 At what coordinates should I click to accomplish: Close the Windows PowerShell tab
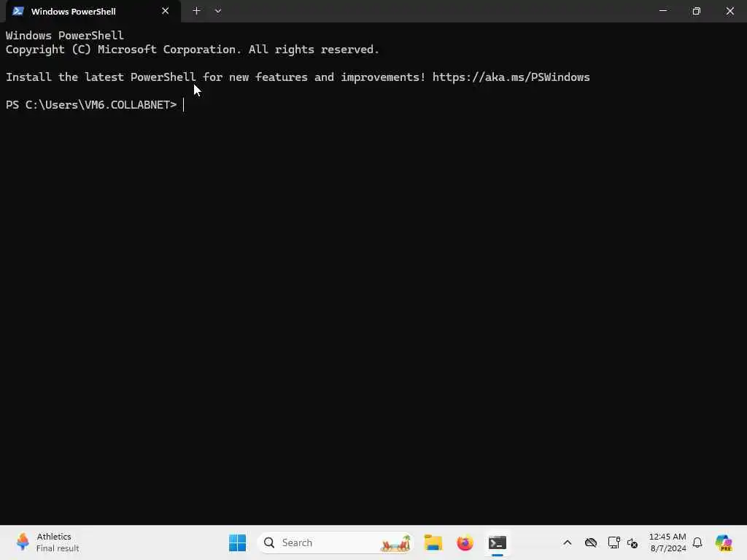pos(166,11)
